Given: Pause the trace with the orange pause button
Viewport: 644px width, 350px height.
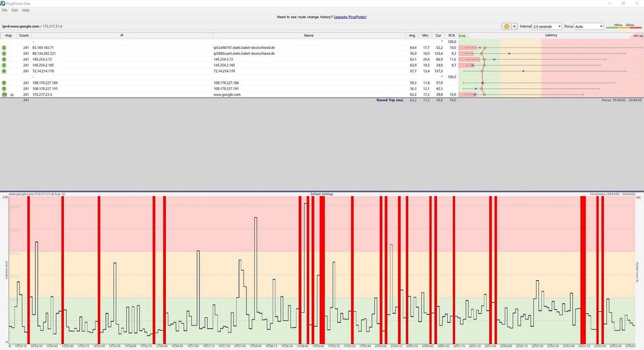Looking at the screenshot, I should coord(507,26).
